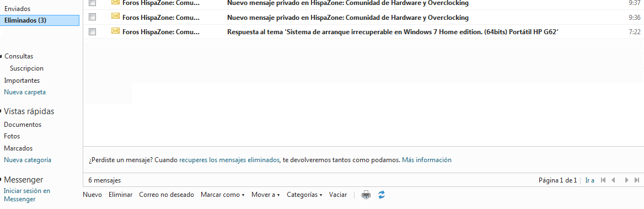644x209 pixels.
Task: Open the 9:36 Nuevo mensaje privado subject
Action: click(x=348, y=17)
